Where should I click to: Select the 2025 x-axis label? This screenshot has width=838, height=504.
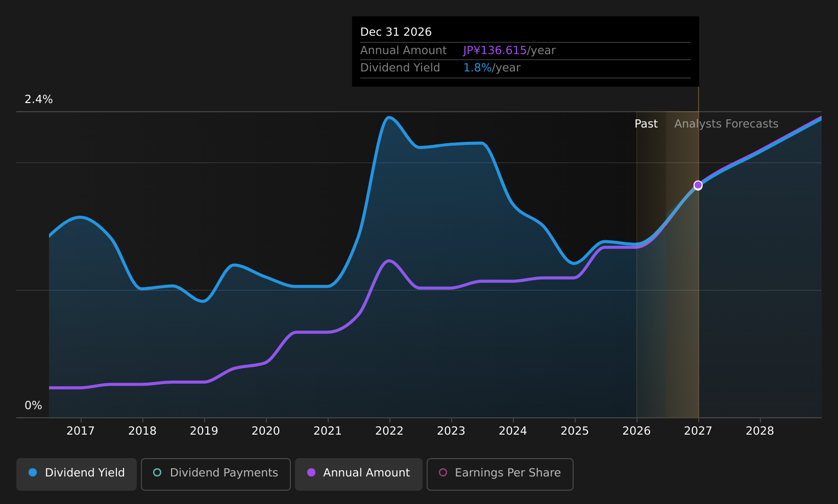pyautogui.click(x=575, y=431)
